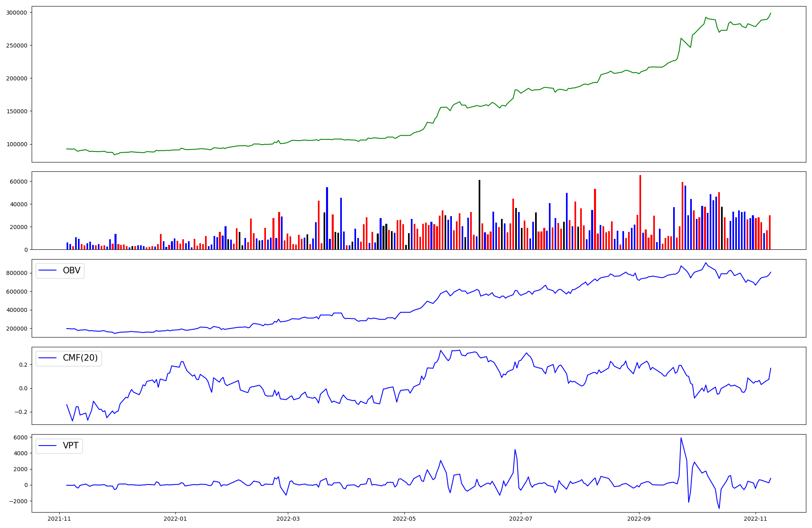Select the 2022-11 x-axis date label
The height and width of the screenshot is (528, 812).
(756, 519)
